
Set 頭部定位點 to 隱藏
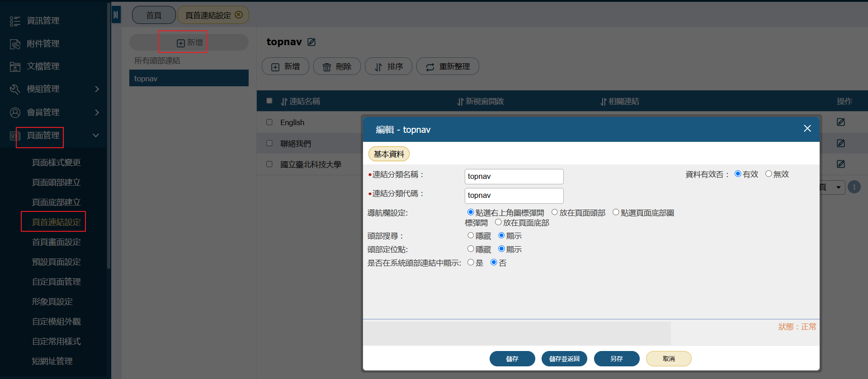point(471,249)
